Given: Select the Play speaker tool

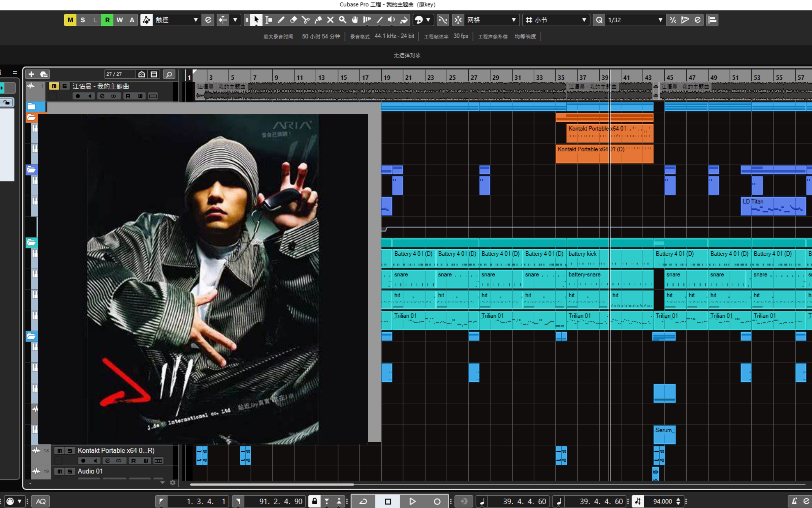Looking at the screenshot, I should click(x=392, y=20).
